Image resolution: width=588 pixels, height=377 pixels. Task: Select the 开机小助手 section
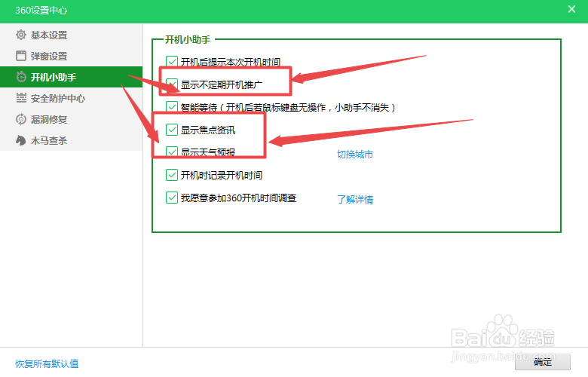(72, 77)
